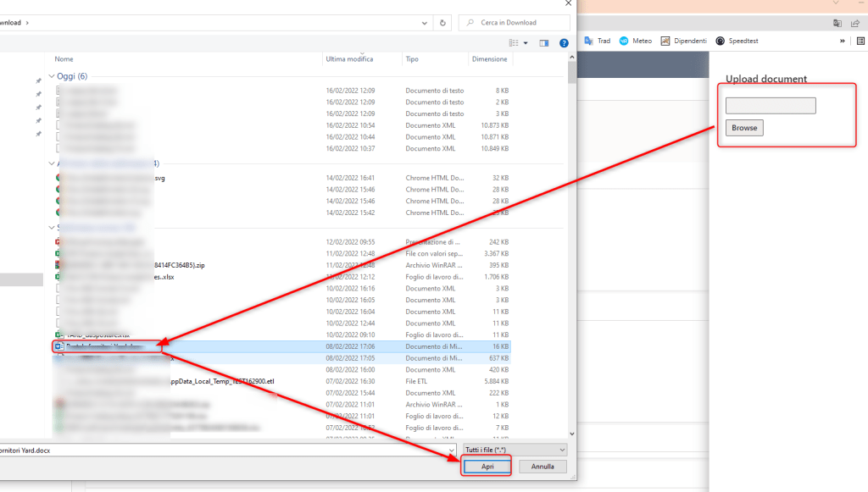Click the Annulla button
868x492 pixels.
[542, 467]
